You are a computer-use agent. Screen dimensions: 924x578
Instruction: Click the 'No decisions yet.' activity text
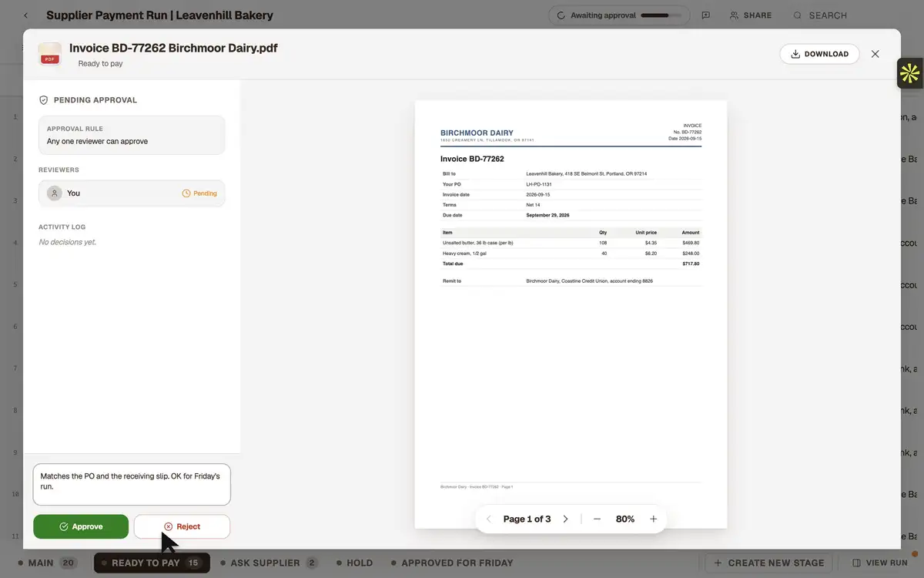68,242
